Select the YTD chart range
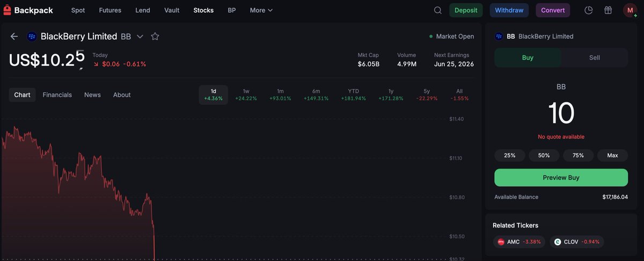Image resolution: width=644 pixels, height=261 pixels. [353, 95]
